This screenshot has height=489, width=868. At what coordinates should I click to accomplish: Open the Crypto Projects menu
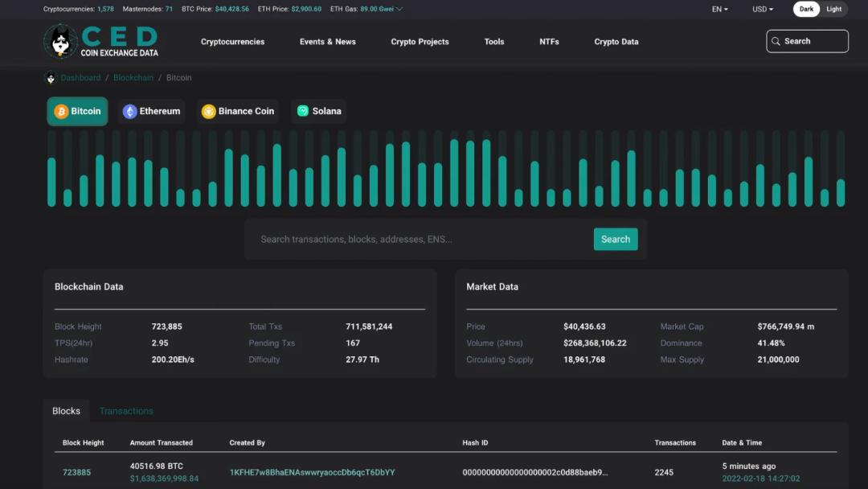(x=420, y=42)
